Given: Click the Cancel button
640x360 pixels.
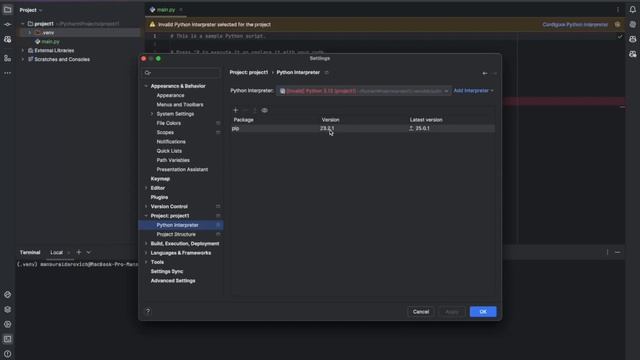Looking at the screenshot, I should [420, 312].
